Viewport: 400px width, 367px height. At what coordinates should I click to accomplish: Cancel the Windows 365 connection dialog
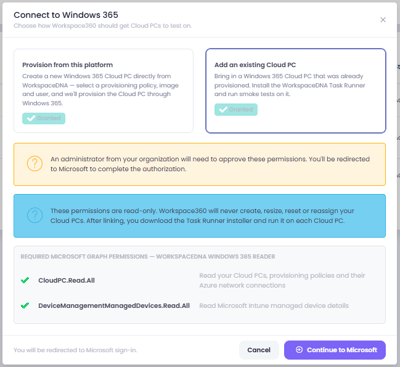click(x=259, y=350)
